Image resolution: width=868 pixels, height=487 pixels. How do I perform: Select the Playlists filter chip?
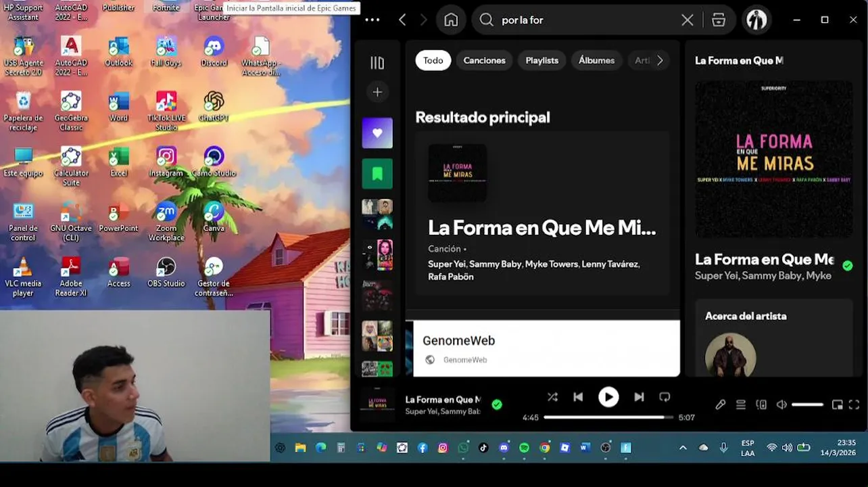[x=542, y=60]
